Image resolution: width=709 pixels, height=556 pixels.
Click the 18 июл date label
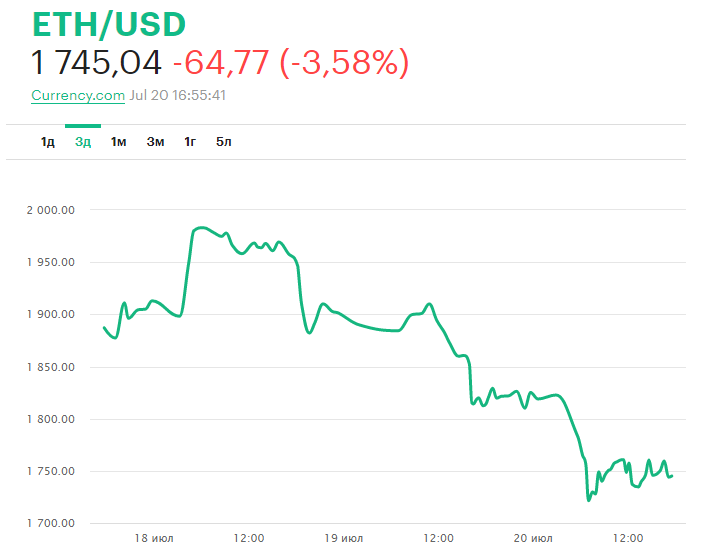pos(154,538)
